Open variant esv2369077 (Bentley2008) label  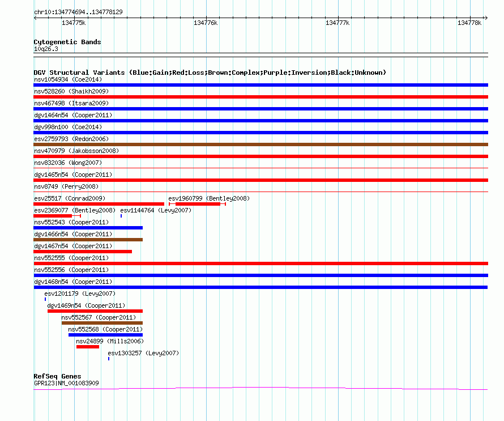coord(75,210)
